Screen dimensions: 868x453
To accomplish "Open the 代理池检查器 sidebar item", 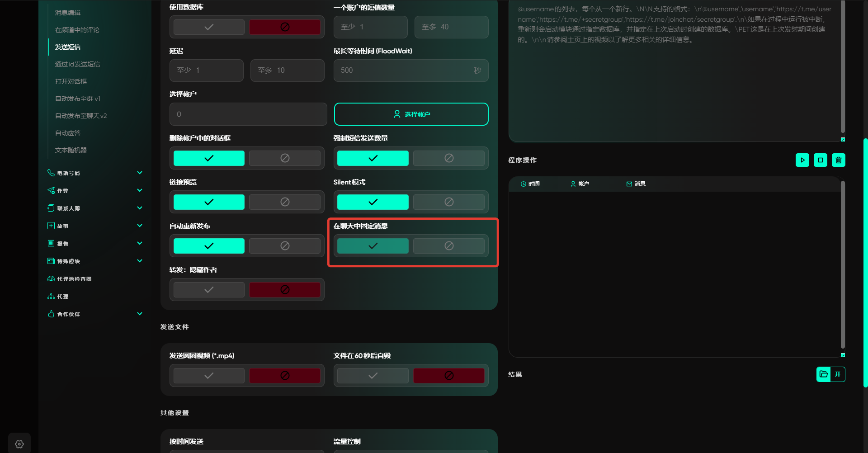I will pos(74,279).
